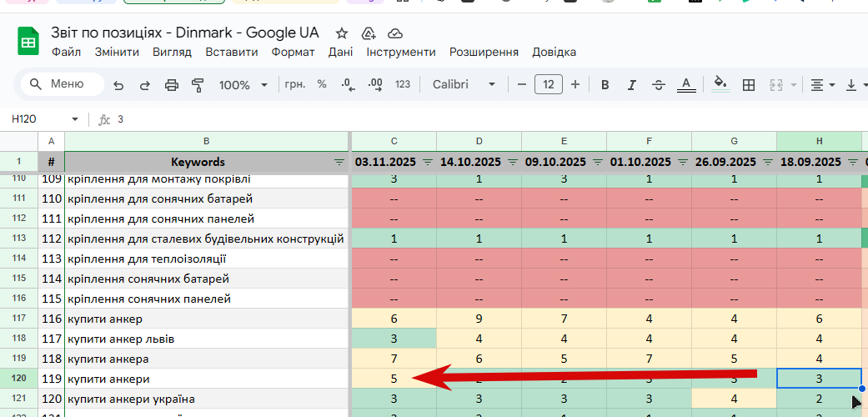Edit the font size field 12
Image resolution: width=868 pixels, height=417 pixels.
(549, 84)
